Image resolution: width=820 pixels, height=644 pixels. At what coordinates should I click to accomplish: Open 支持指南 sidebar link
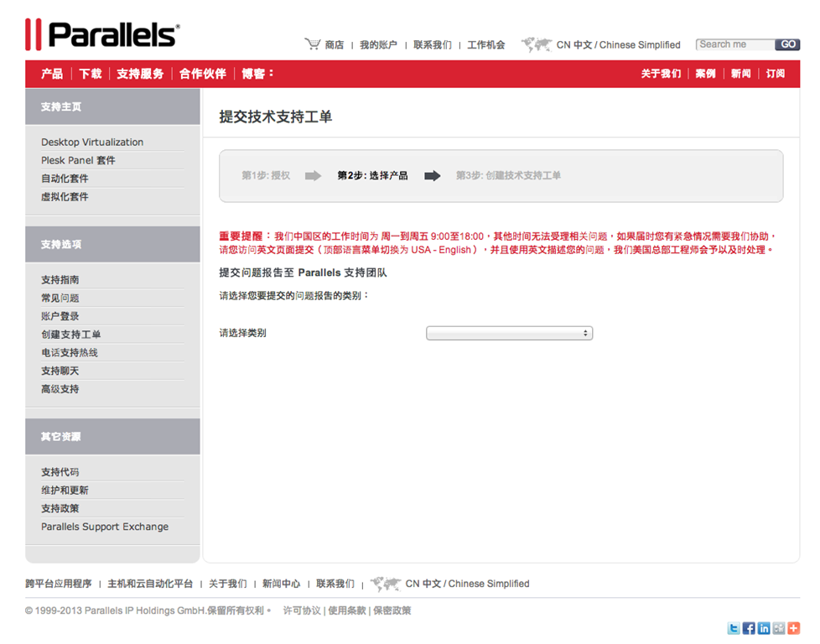pyautogui.click(x=60, y=280)
